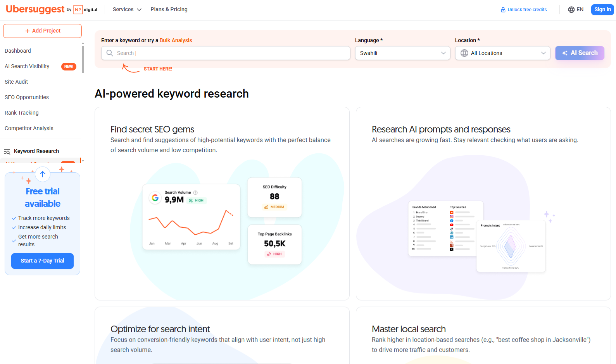Open AI Search Visibility in sidebar

point(27,66)
